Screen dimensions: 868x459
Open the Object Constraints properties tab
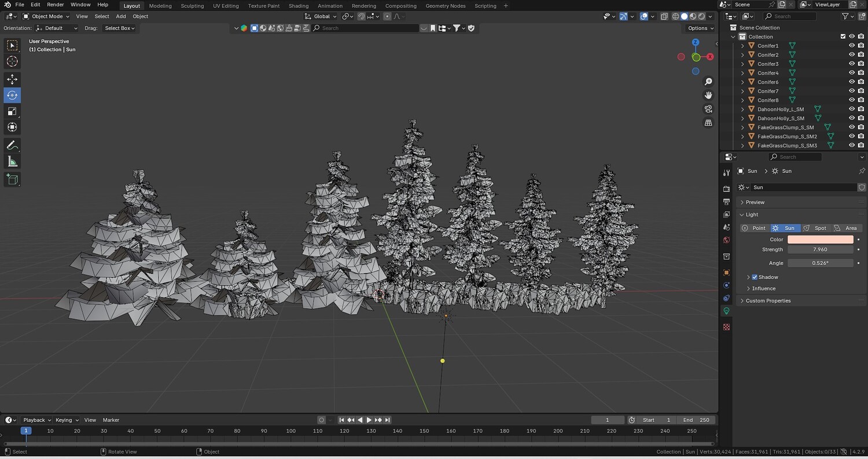tap(727, 298)
